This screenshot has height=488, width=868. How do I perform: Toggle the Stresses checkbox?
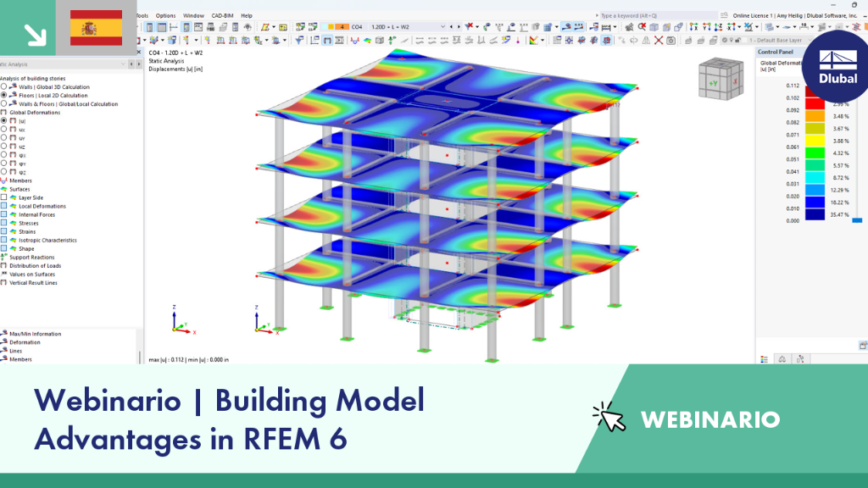4,223
